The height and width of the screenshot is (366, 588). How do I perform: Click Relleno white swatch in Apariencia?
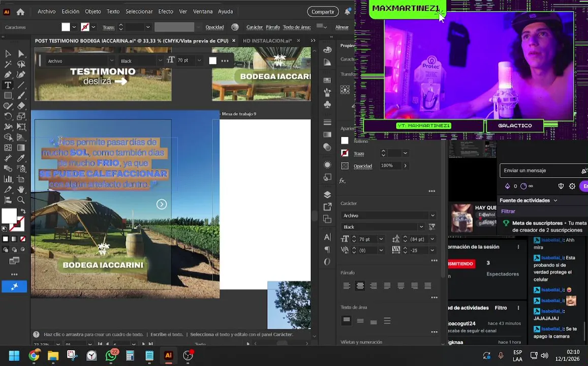click(345, 141)
